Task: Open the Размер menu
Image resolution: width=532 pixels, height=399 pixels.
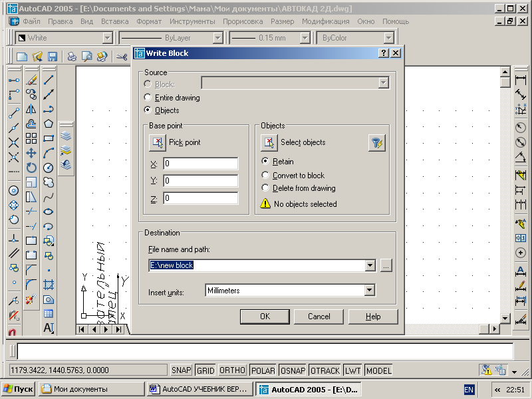Action: (x=282, y=21)
